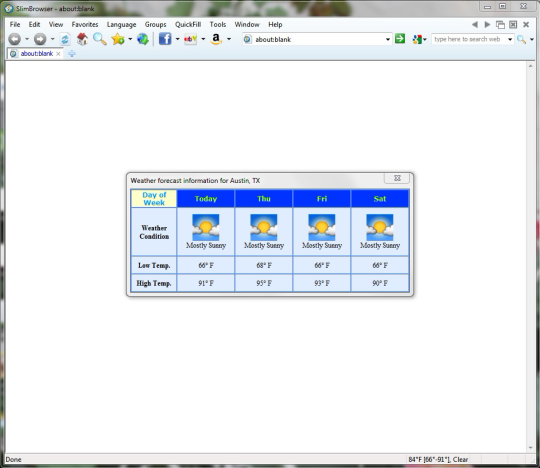The image size is (540, 468).
Task: Open the search box history dropdown
Action: click(510, 39)
